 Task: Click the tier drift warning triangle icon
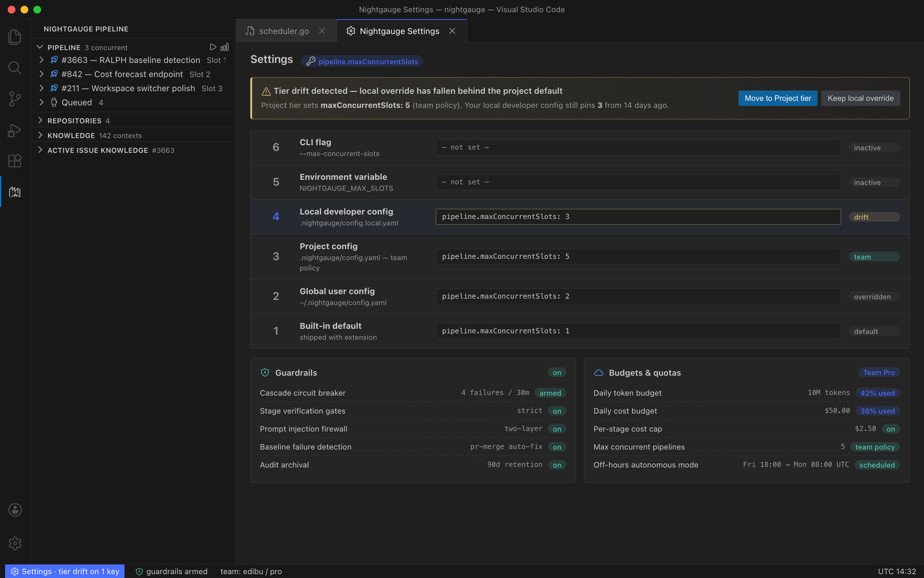266,92
